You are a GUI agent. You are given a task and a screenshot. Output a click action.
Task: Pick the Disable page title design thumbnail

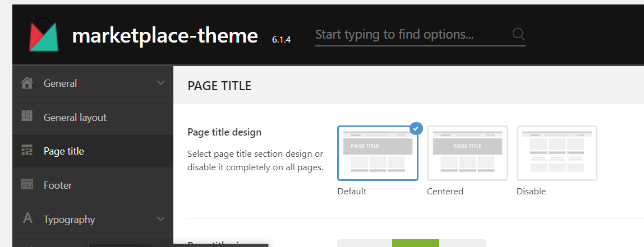[x=556, y=153]
